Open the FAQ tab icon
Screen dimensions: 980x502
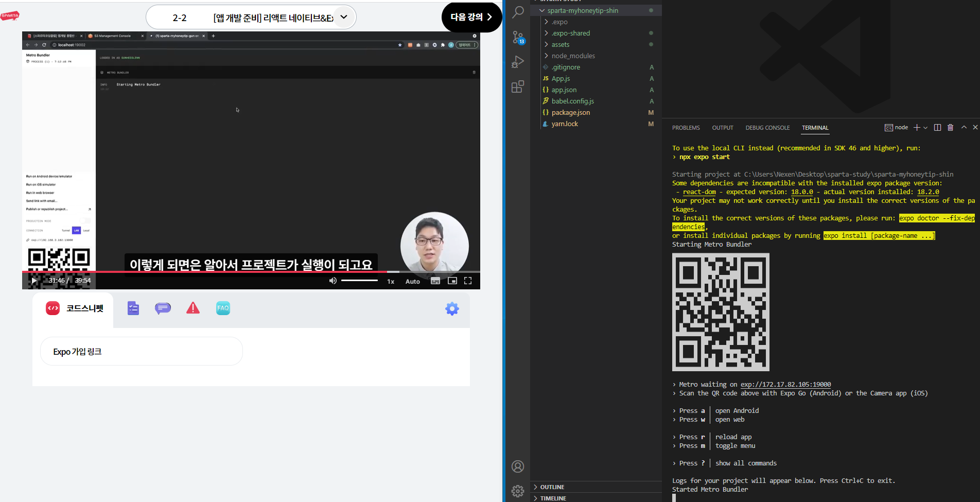pos(223,308)
